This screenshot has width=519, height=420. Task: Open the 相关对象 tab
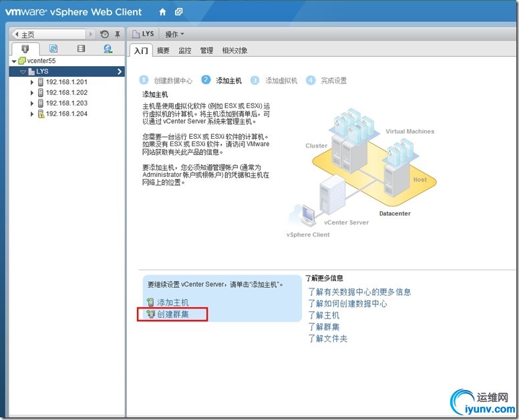234,51
